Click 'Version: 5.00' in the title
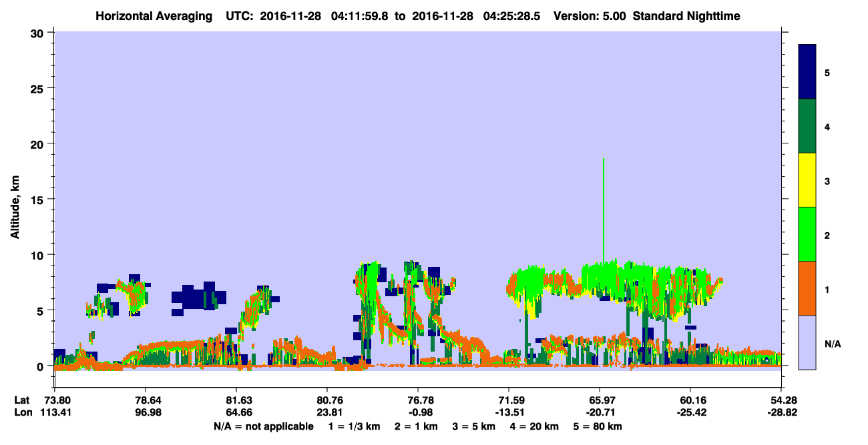 [590, 15]
